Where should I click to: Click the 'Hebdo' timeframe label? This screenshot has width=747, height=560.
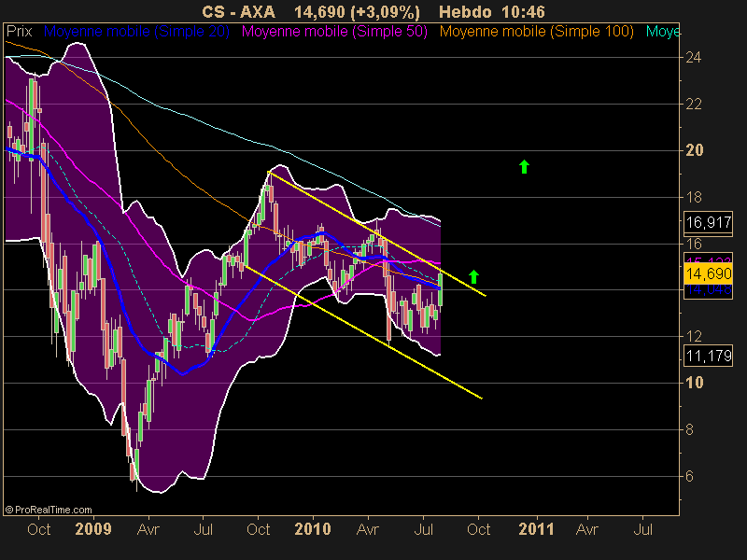[465, 12]
